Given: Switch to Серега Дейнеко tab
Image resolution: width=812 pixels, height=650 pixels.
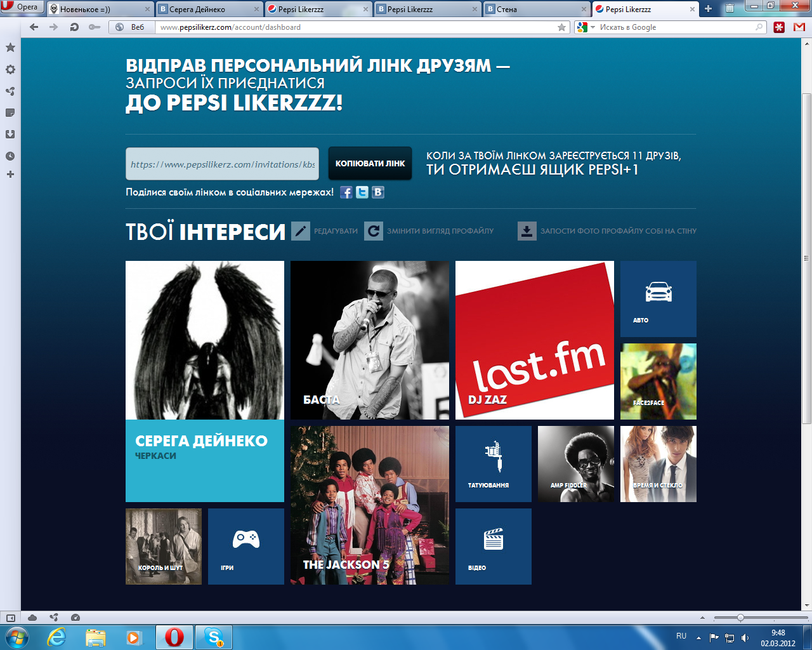Looking at the screenshot, I should coord(209,9).
